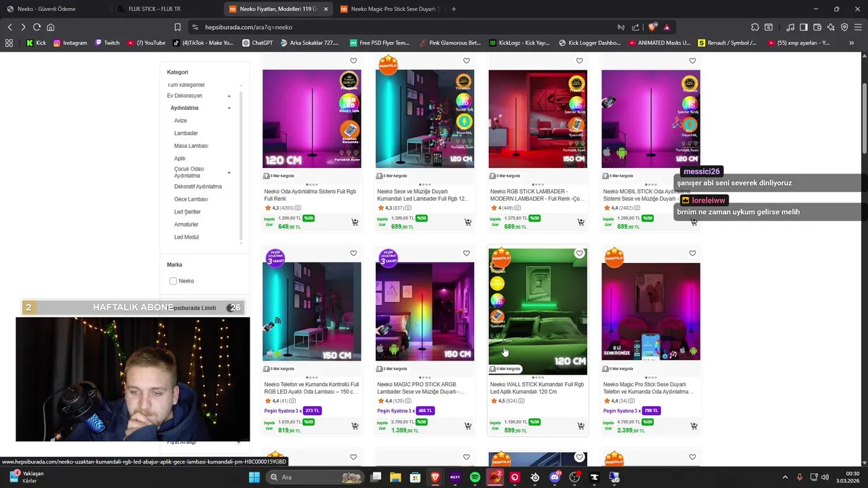Bookmark this page from the address bar

pyautogui.click(x=178, y=27)
